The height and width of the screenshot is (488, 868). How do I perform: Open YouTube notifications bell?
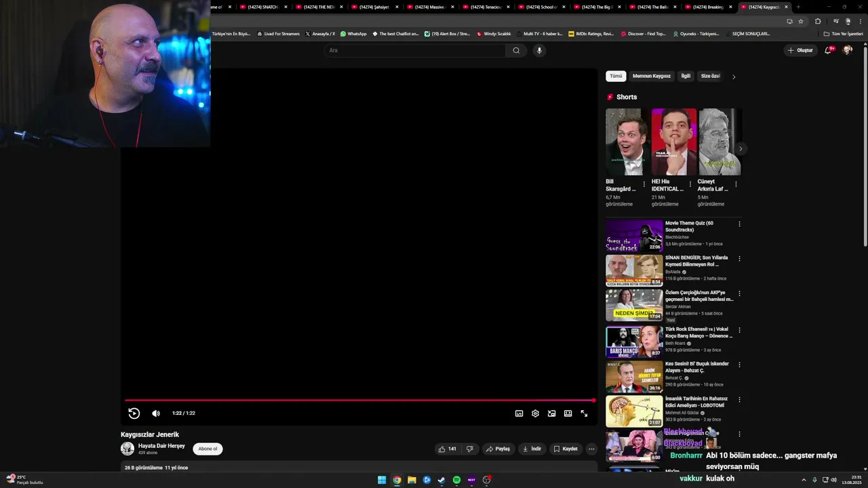[x=828, y=50]
